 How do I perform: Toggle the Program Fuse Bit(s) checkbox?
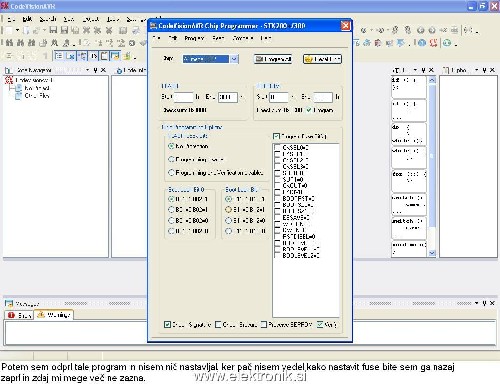(276, 136)
